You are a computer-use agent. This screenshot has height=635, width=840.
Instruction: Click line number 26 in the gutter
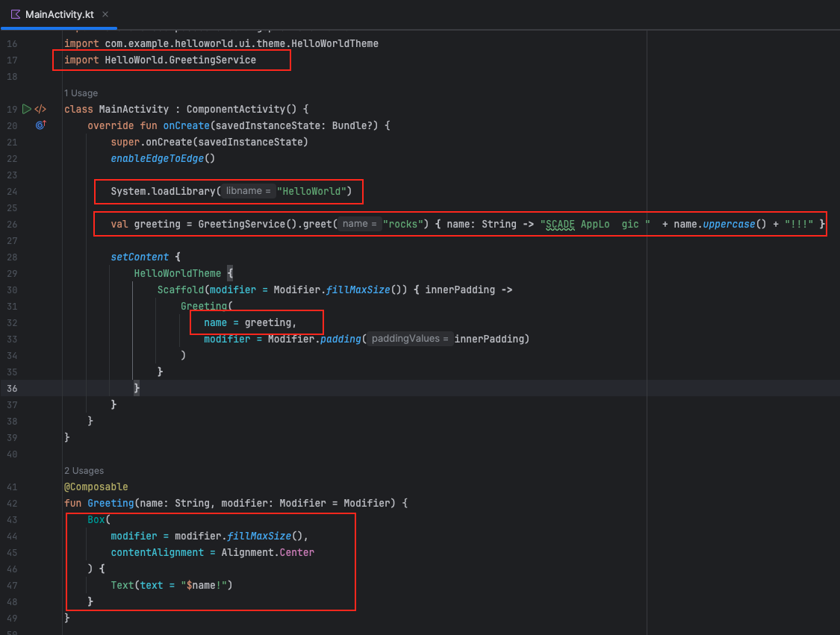coord(12,224)
